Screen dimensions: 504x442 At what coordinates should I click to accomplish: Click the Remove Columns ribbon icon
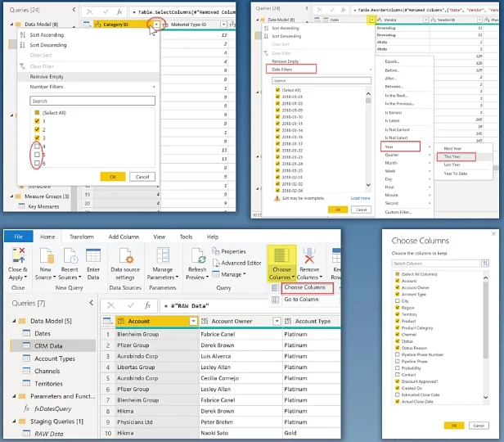pos(309,256)
